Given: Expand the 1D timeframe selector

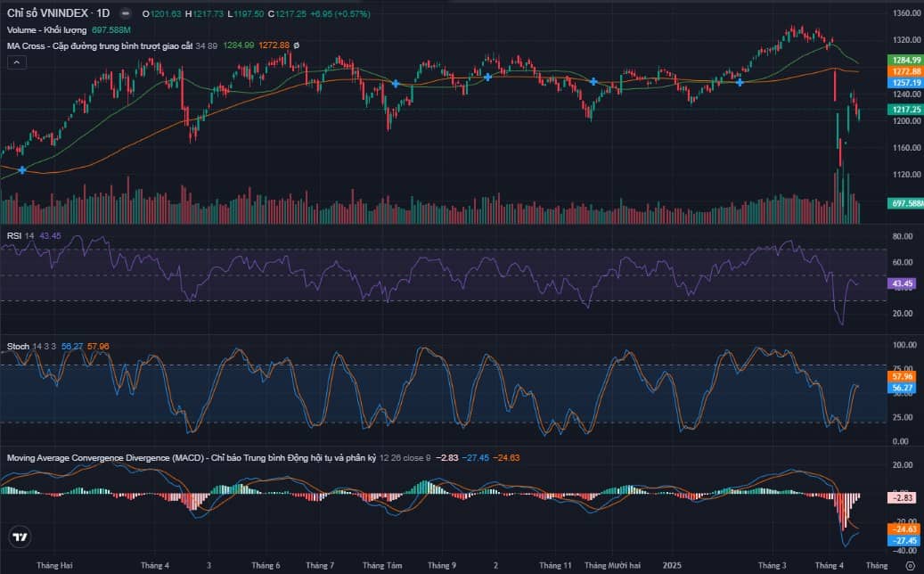Looking at the screenshot, I should (102, 13).
